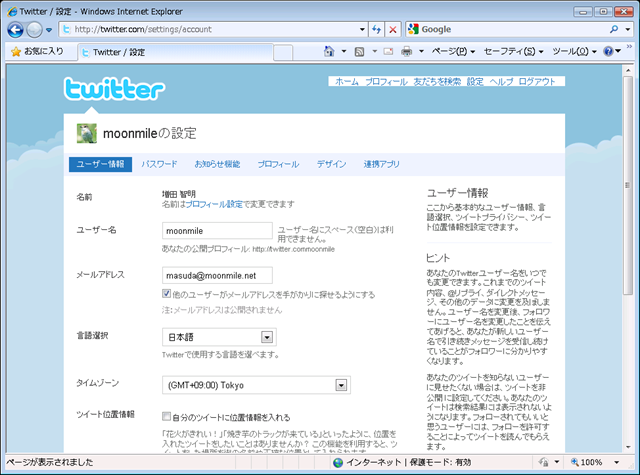
Task: Switch to the パスワード tab
Action: (x=159, y=163)
